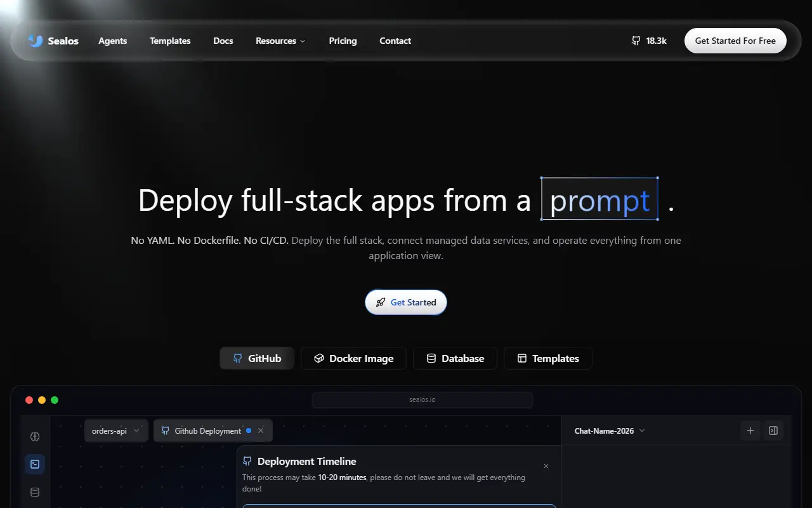Screen dimensions: 812x508
Task: Open the Resources dropdown menu
Action: pos(280,41)
